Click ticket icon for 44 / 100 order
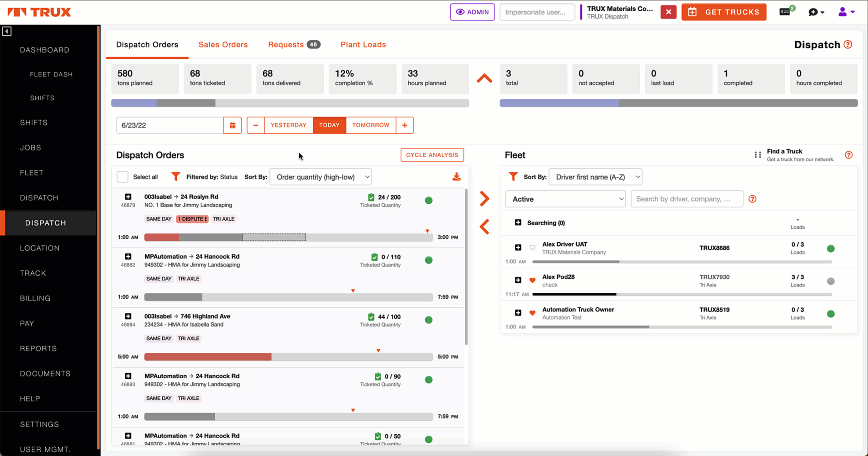The height and width of the screenshot is (456, 868). coord(371,317)
